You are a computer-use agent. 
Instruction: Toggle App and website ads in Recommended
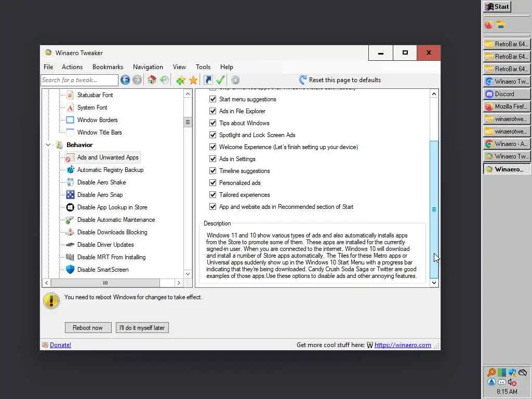212,207
